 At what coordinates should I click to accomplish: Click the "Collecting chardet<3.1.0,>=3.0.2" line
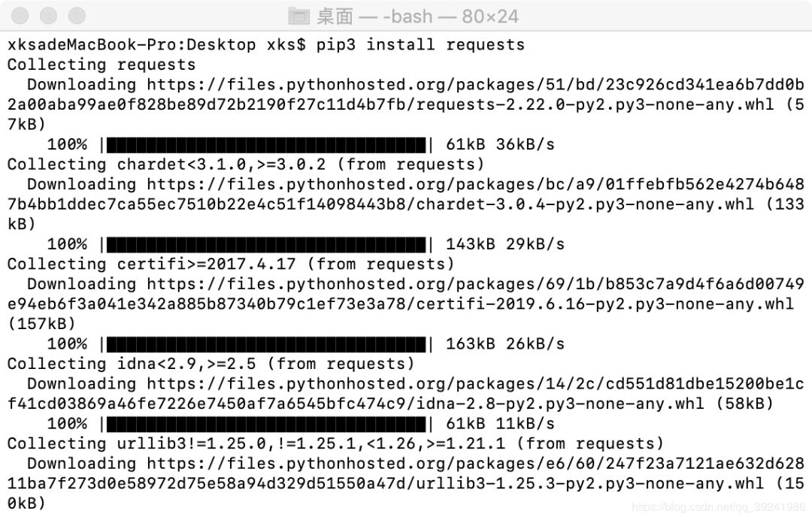245,165
